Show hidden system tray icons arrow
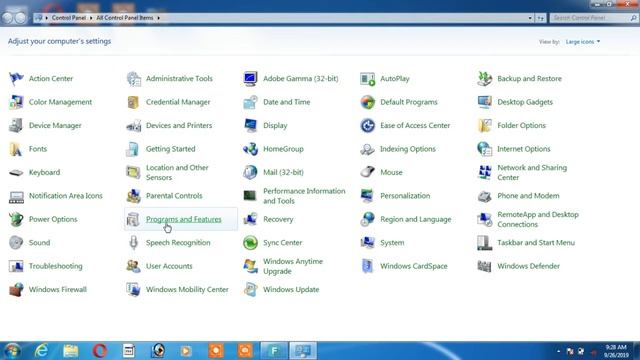Image resolution: width=640 pixels, height=360 pixels. 558,351
